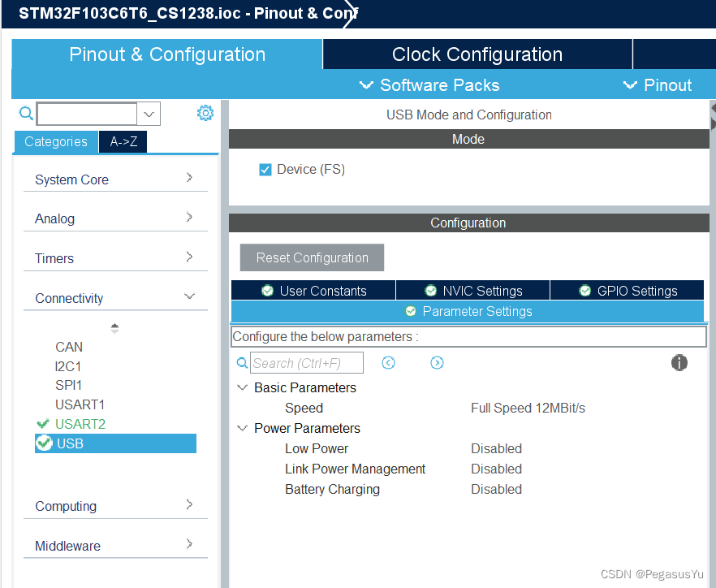
Task: Select CAN in Connectivity list
Action: (x=69, y=347)
